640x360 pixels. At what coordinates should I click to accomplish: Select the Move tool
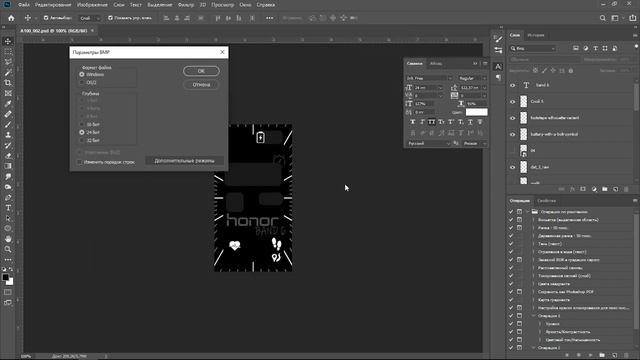(x=8, y=41)
